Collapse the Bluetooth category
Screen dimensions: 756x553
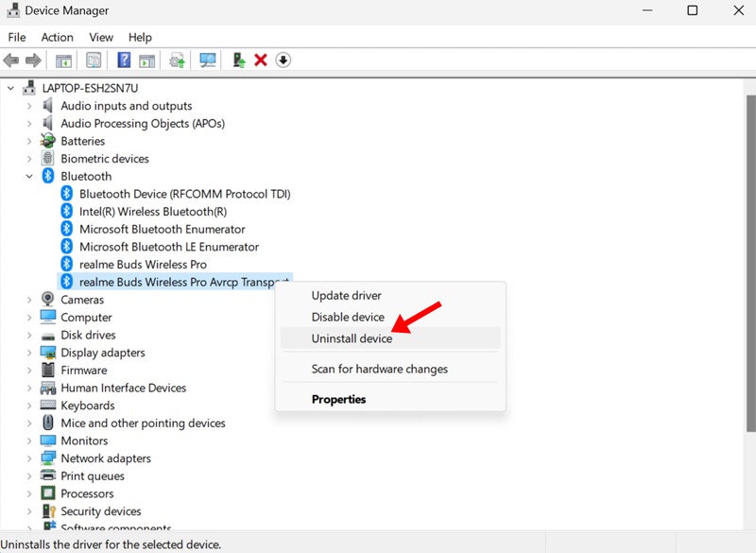point(29,177)
